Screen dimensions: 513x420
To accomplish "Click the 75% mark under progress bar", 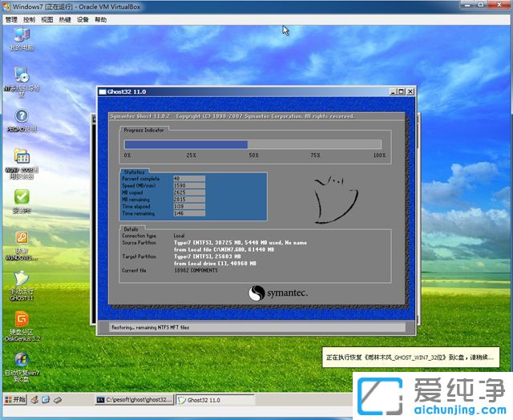I will point(315,155).
